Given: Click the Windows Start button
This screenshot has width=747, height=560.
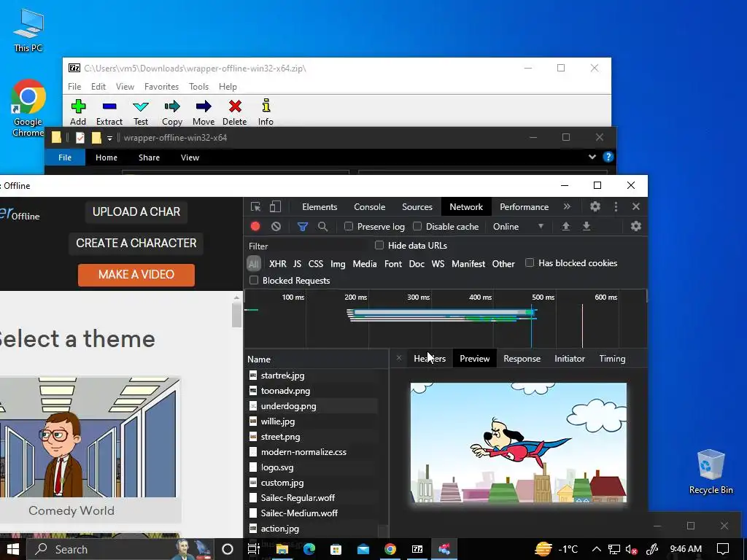Looking at the screenshot, I should 13,549.
